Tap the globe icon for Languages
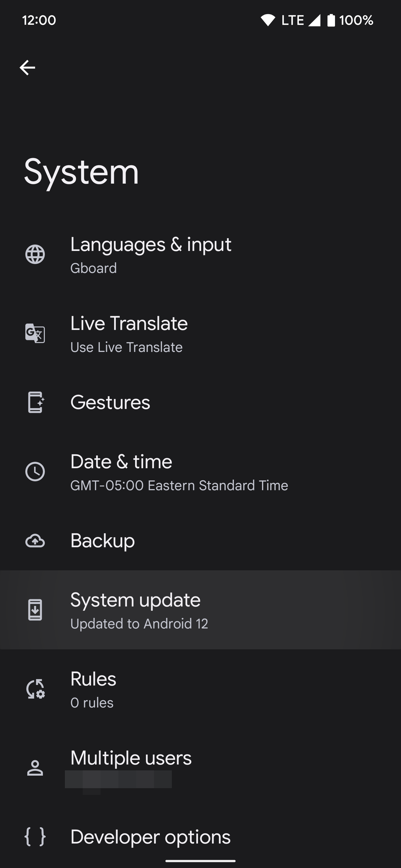 click(x=35, y=254)
